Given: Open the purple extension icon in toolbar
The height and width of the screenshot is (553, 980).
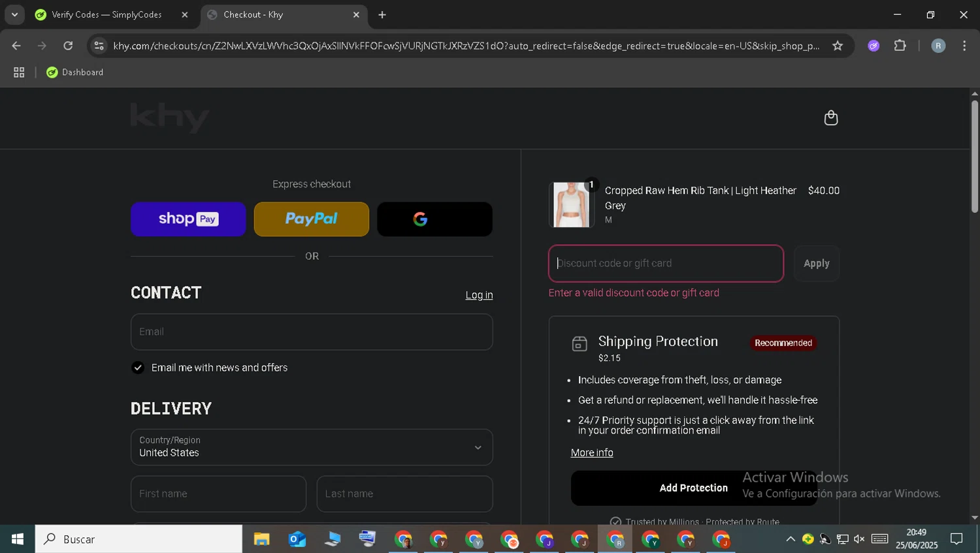Looking at the screenshot, I should click(x=874, y=46).
